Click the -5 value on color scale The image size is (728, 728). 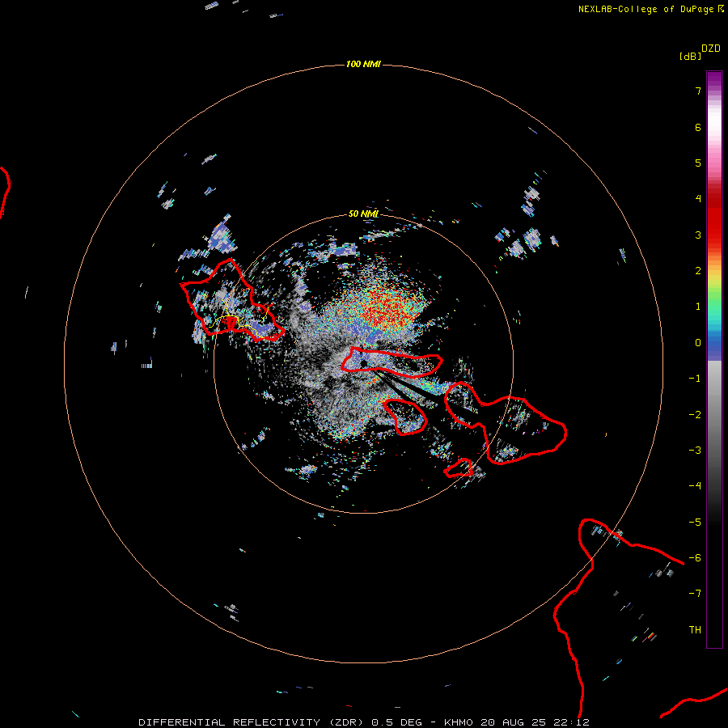coord(695,523)
